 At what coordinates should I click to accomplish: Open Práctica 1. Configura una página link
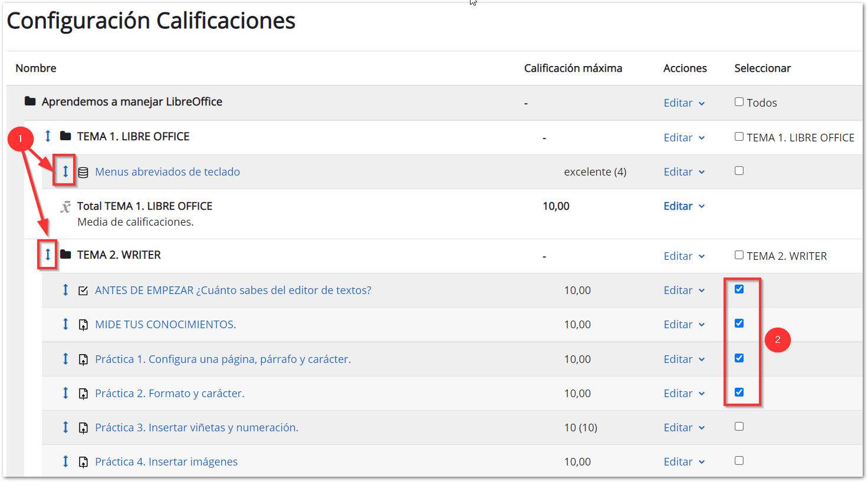[x=223, y=359]
